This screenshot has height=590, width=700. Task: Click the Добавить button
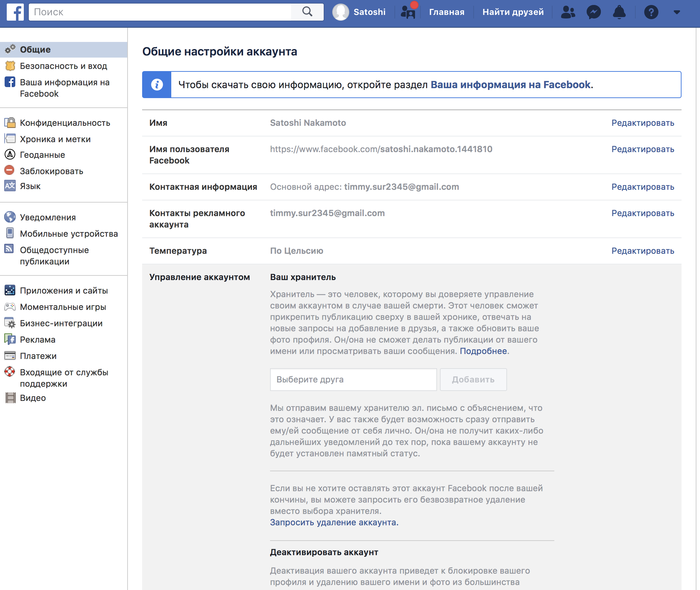coord(473,380)
